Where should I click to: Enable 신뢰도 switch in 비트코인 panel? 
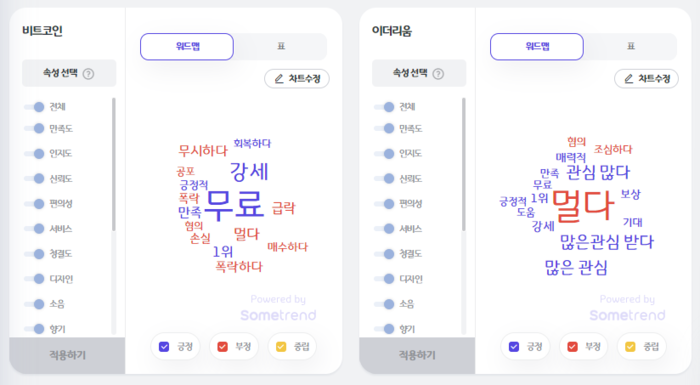[34, 179]
